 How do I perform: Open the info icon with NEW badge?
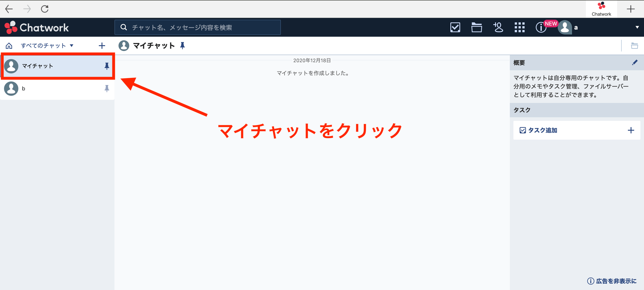coord(541,27)
